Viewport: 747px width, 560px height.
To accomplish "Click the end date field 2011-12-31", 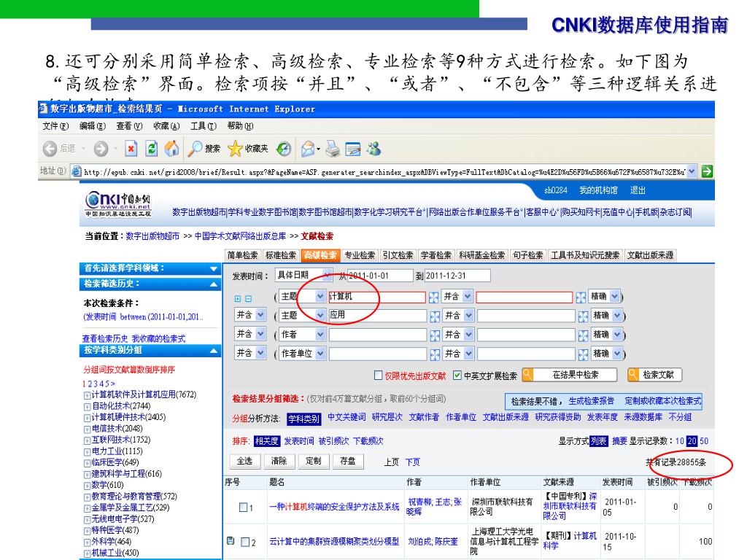I will [457, 275].
